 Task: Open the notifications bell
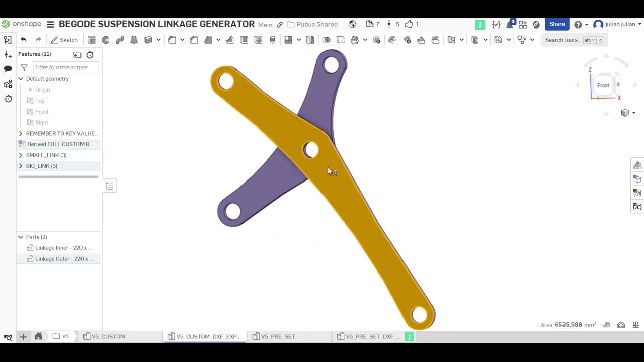tap(510, 24)
